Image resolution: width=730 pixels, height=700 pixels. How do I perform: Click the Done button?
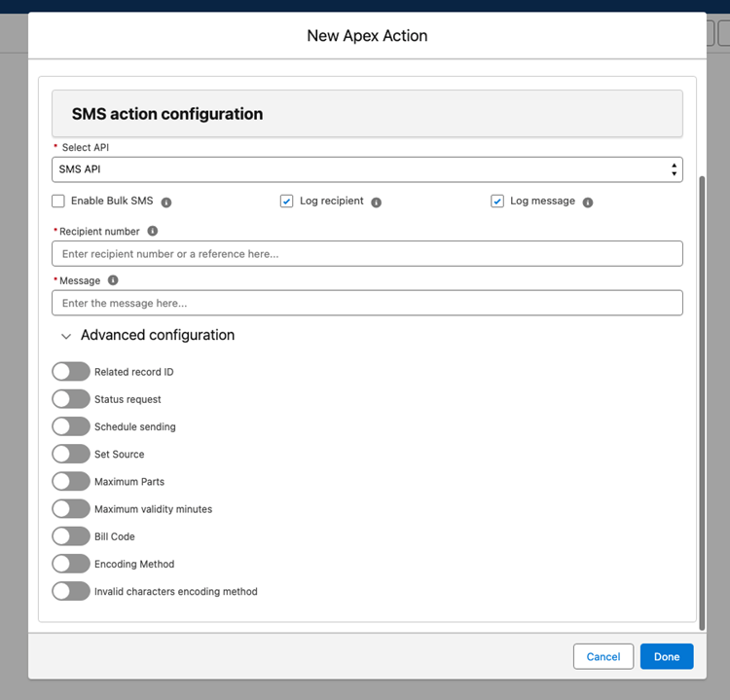pos(667,656)
